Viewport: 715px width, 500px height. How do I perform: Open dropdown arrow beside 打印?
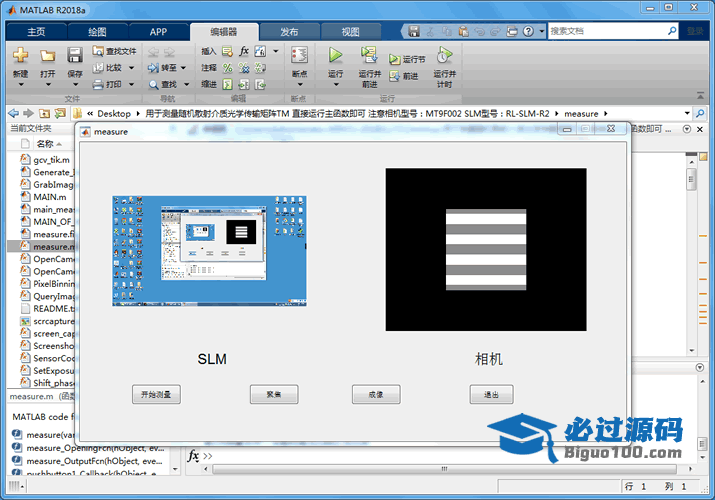131,84
